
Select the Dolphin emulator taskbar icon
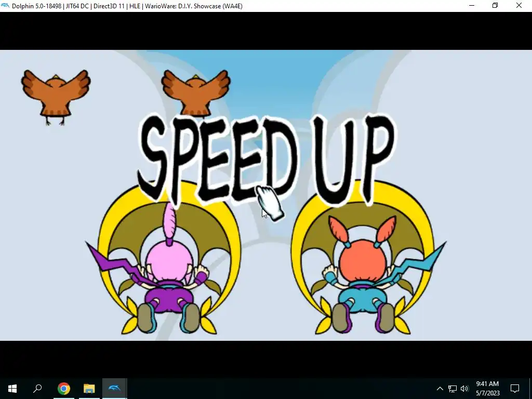(x=115, y=389)
